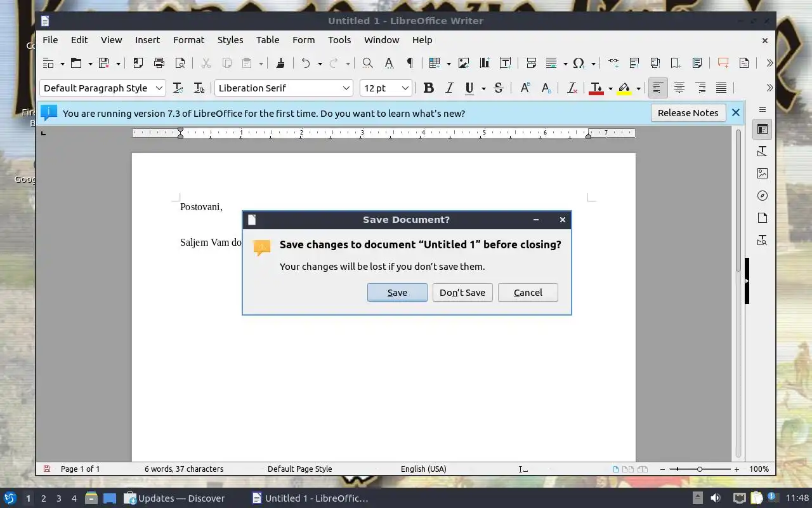Open the Liberation Serif font dropdown
Screen dimensions: 812x508
tap(346, 88)
